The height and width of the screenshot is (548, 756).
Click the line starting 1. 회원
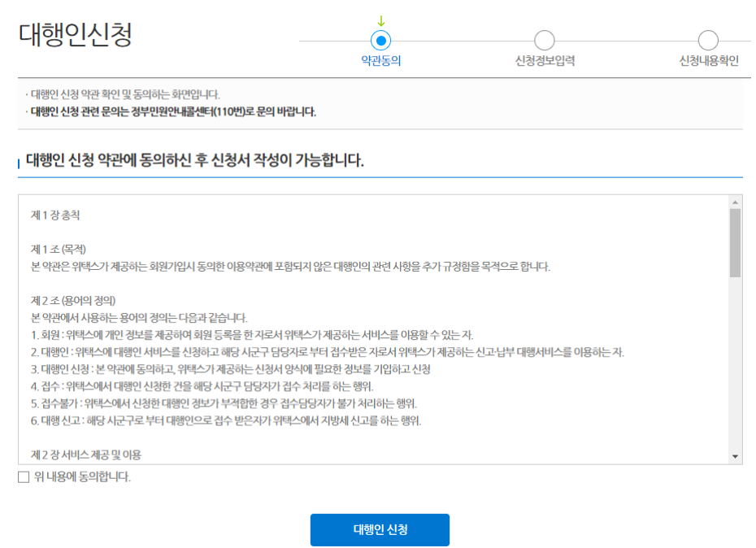[x=252, y=335]
